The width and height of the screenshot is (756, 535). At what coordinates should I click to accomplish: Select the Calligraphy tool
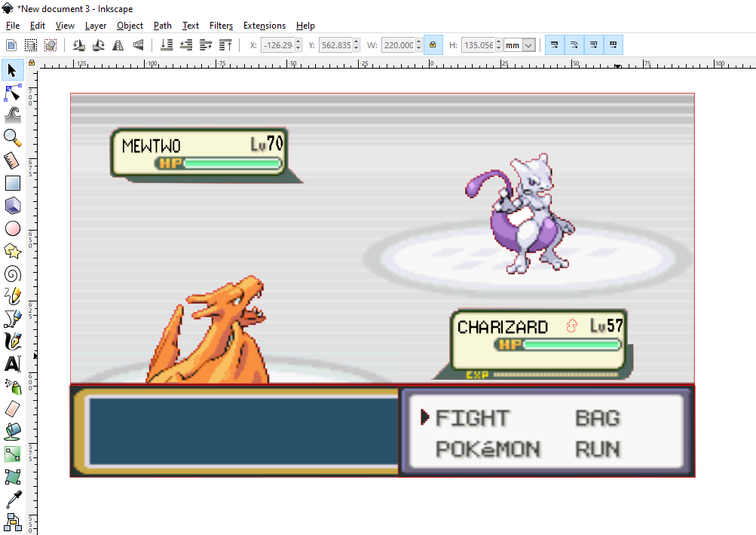click(12, 341)
